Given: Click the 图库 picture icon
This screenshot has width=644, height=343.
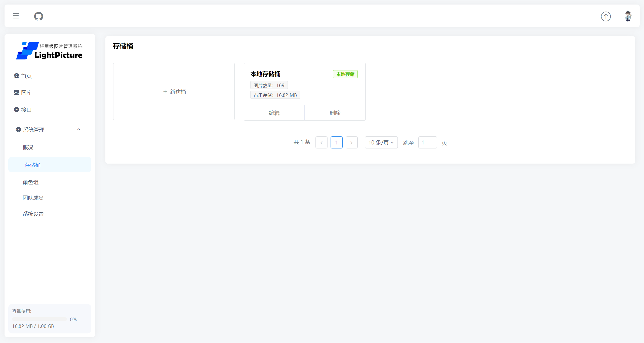Looking at the screenshot, I should pos(17,92).
